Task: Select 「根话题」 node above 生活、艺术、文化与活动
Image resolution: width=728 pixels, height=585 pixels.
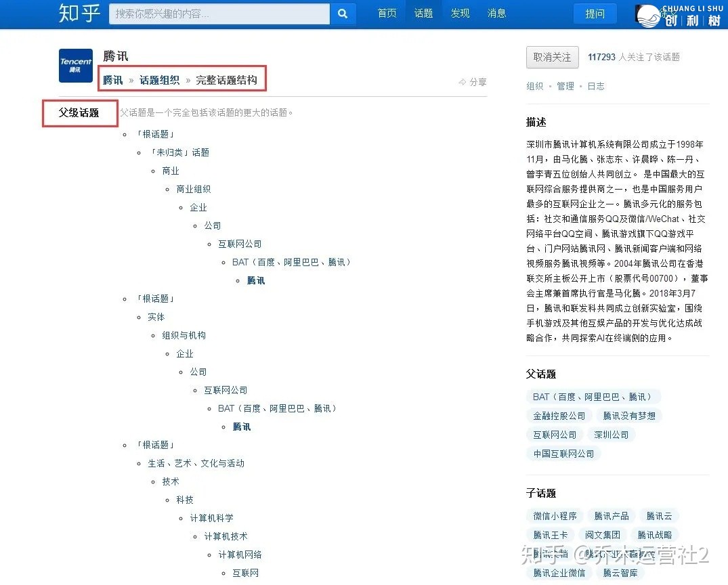Action: pos(154,446)
